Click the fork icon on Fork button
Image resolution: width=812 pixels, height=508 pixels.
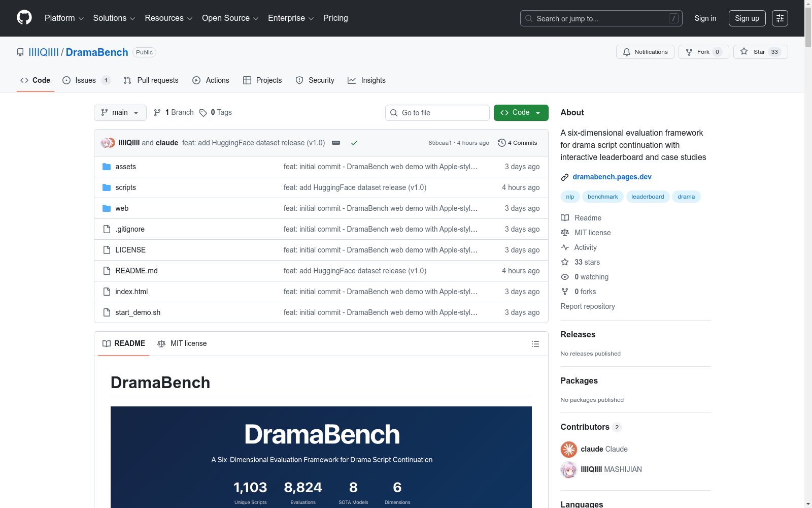point(689,52)
